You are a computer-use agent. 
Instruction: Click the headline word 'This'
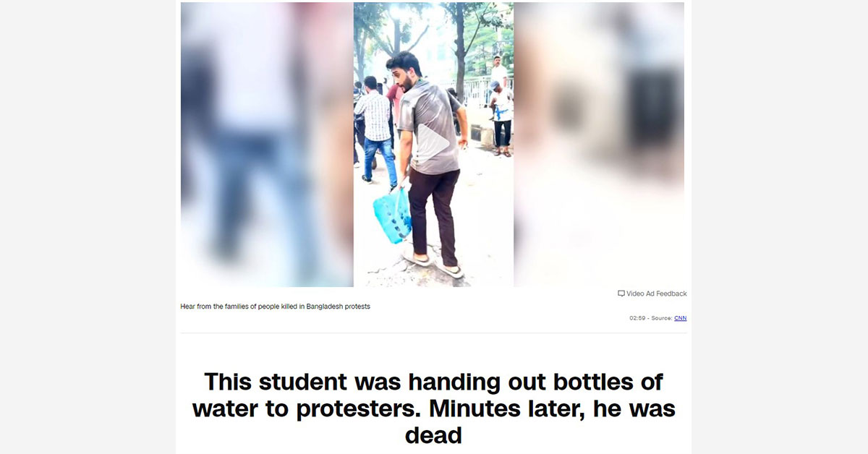[227, 382]
